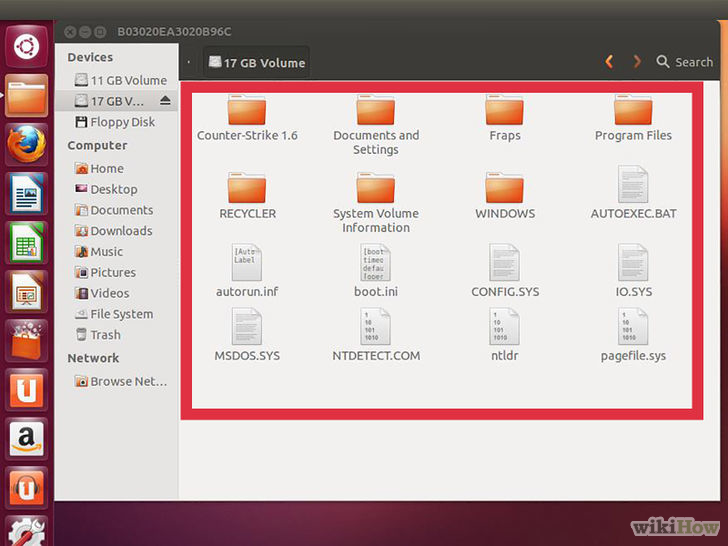
Task: Navigate forward with the right arrow
Action: click(x=637, y=62)
